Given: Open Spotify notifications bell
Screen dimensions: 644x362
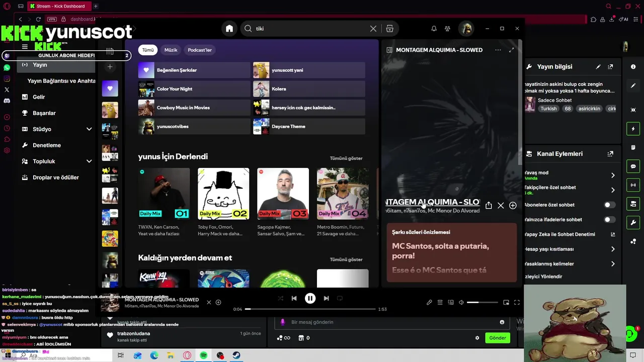Looking at the screenshot, I should click(x=434, y=29).
